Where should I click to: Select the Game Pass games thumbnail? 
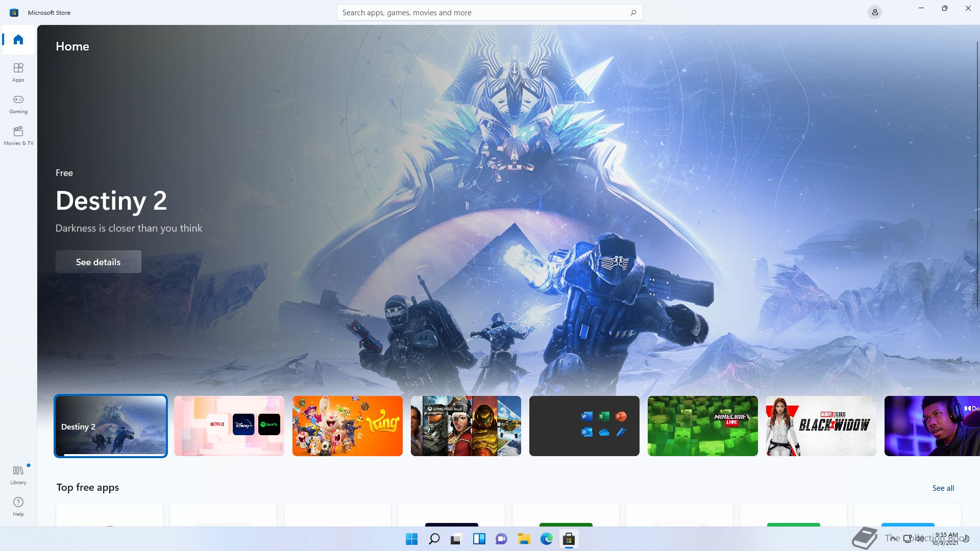[466, 426]
